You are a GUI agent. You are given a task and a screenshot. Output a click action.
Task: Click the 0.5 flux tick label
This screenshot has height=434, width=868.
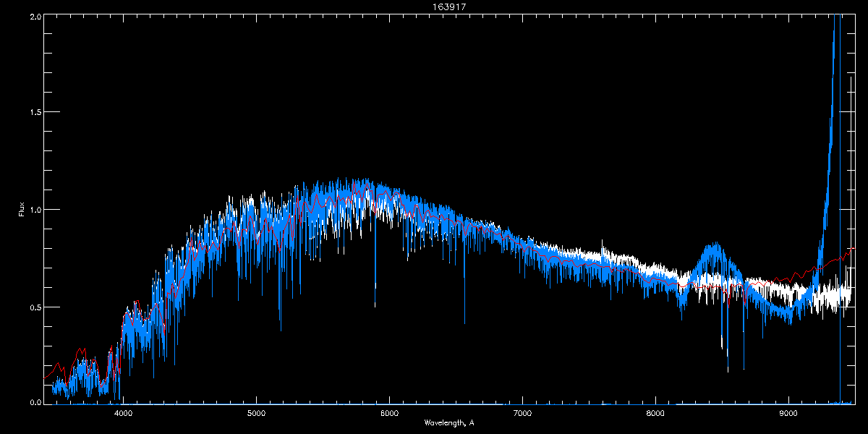click(34, 307)
